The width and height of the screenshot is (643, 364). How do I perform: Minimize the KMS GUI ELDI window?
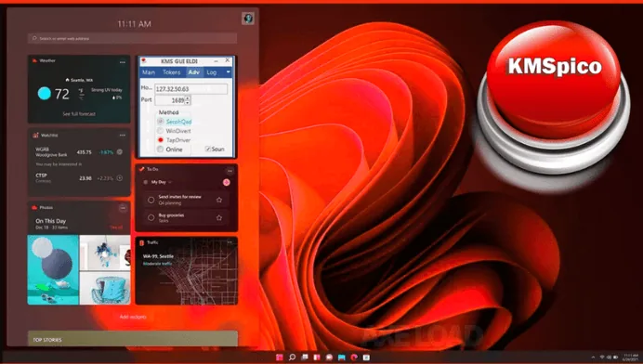click(x=217, y=61)
